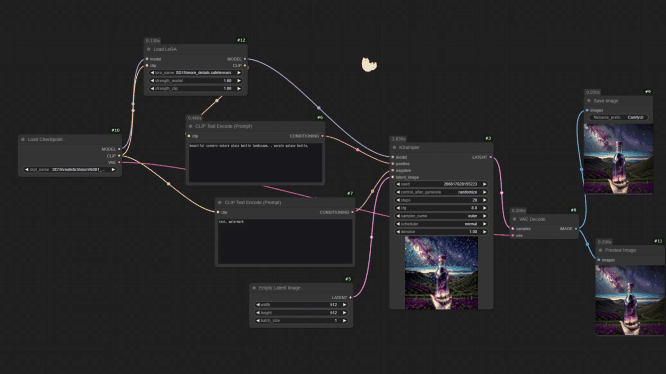
Task: Open the sampler_name selector in KSampler
Action: [x=441, y=216]
